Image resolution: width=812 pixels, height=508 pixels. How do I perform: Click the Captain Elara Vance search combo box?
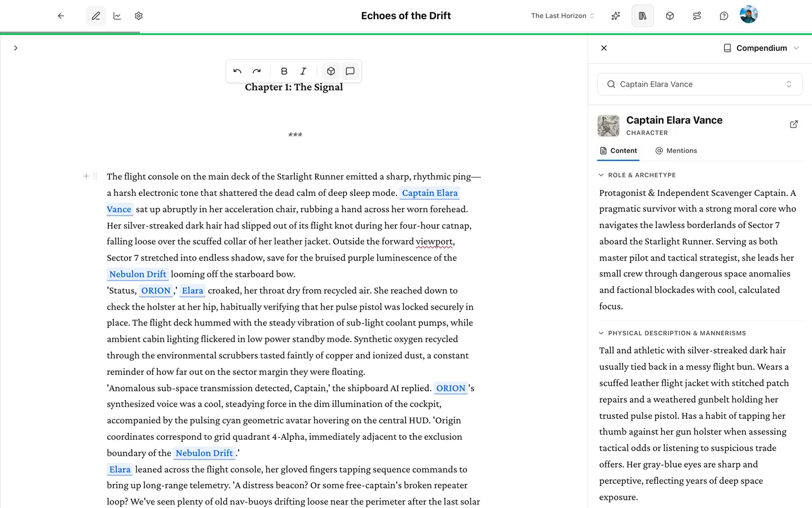[x=700, y=84]
